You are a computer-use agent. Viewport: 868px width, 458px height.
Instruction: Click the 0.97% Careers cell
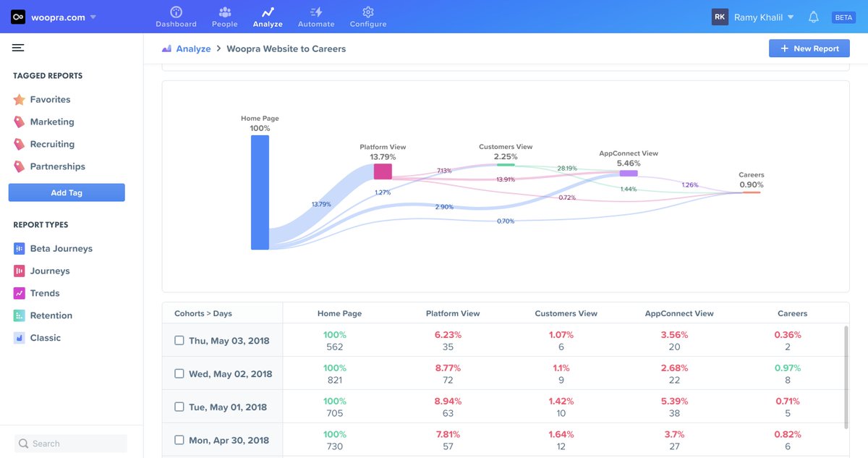(788, 368)
